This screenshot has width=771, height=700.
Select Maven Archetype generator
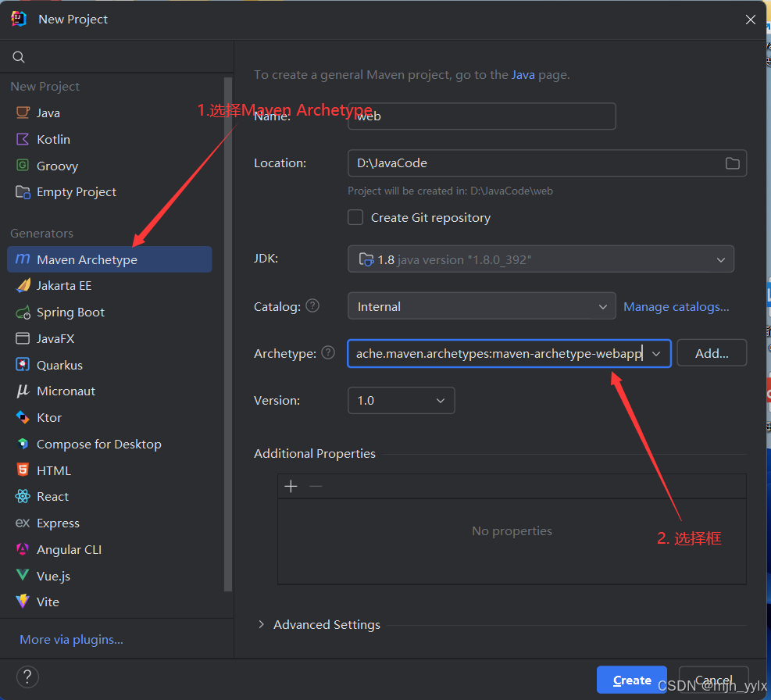(x=109, y=259)
